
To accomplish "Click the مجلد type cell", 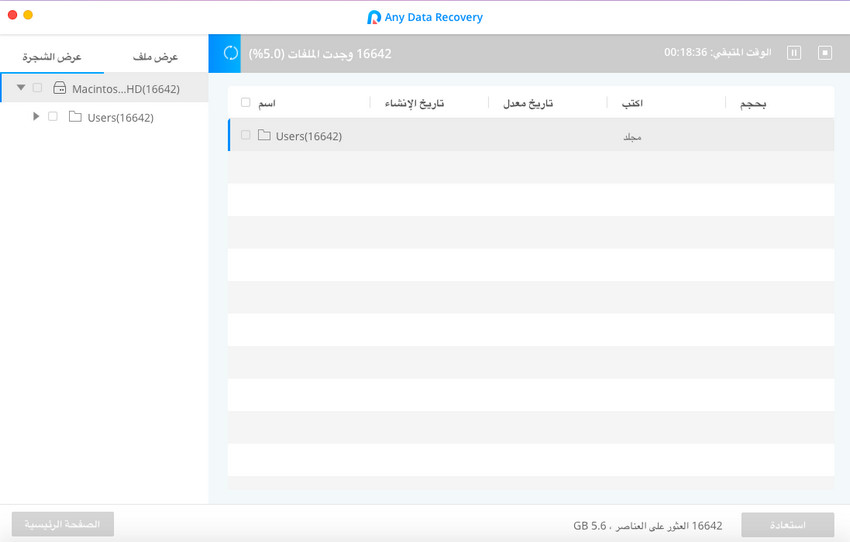I will click(x=632, y=137).
